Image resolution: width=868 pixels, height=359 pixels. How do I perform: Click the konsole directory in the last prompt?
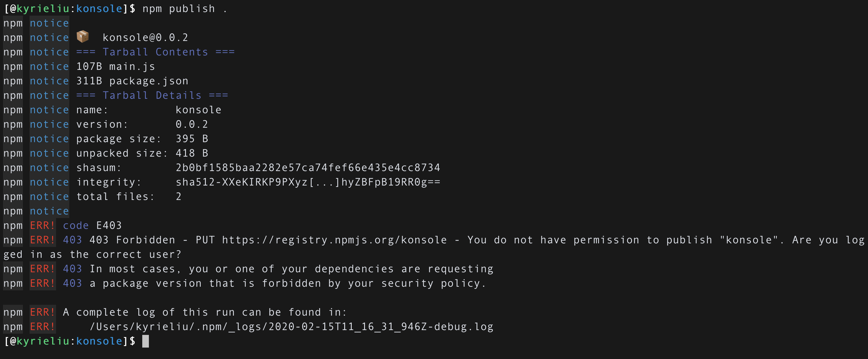tap(99, 341)
